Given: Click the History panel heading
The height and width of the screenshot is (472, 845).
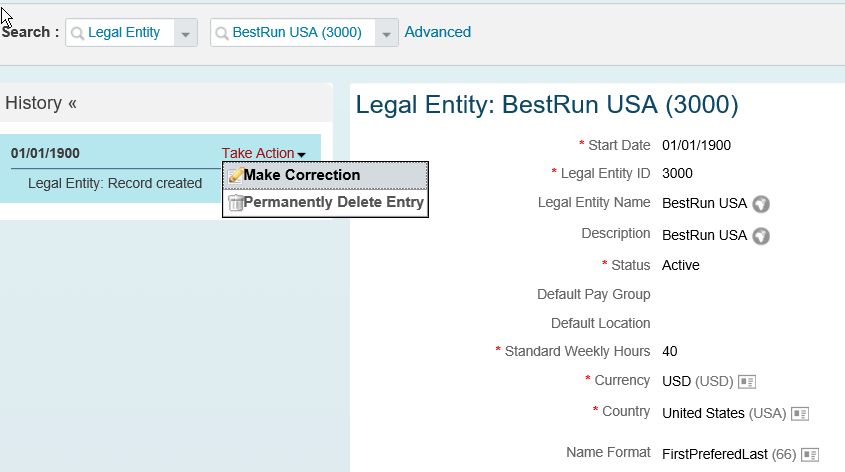Looking at the screenshot, I should pos(33,103).
